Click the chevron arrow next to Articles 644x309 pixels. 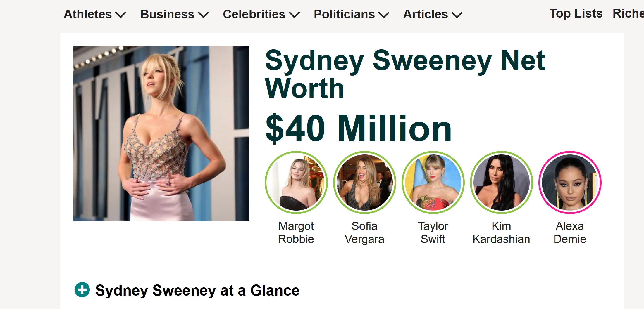tap(457, 15)
